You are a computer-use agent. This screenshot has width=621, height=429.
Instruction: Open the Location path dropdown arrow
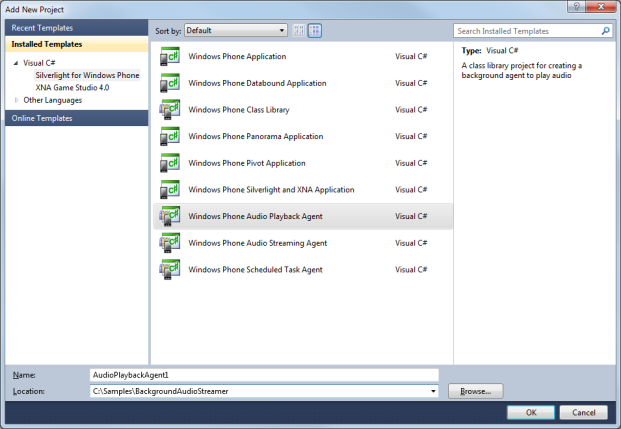[x=433, y=391]
